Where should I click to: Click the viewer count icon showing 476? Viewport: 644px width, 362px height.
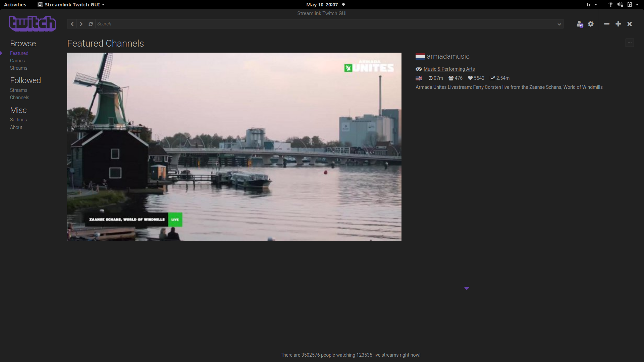click(451, 78)
